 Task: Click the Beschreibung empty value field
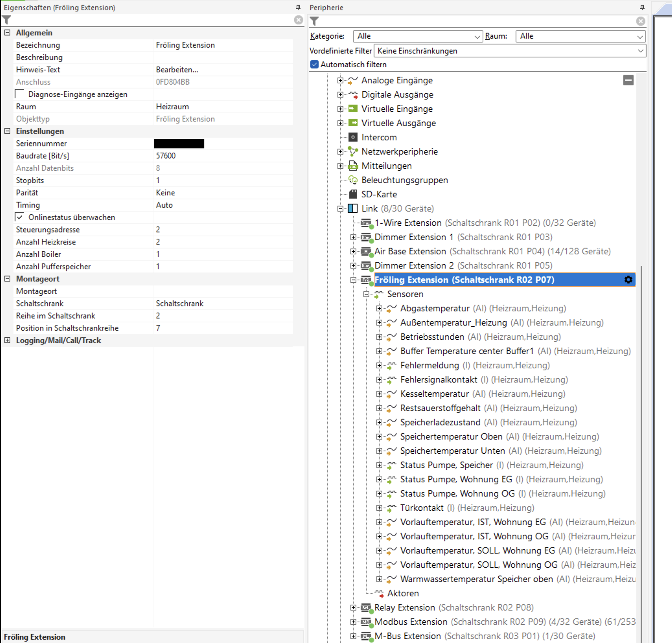pos(223,57)
